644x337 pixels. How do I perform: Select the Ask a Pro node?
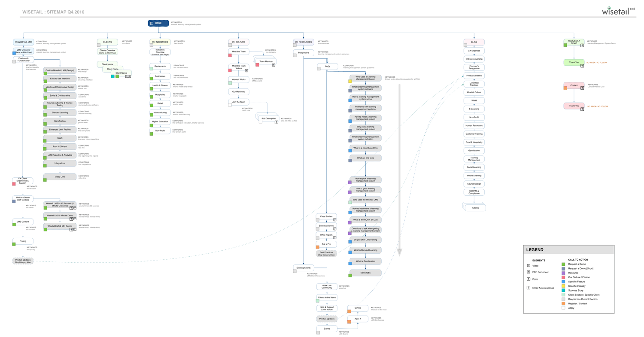tap(326, 244)
